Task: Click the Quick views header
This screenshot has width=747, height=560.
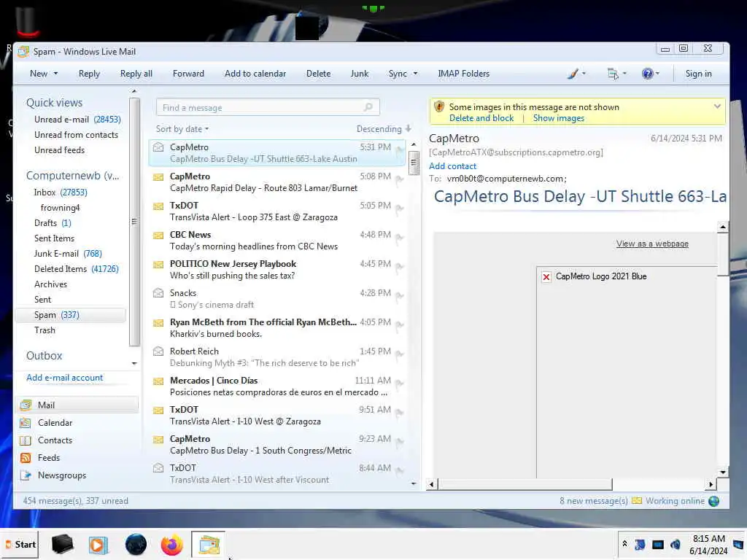Action: (x=54, y=103)
